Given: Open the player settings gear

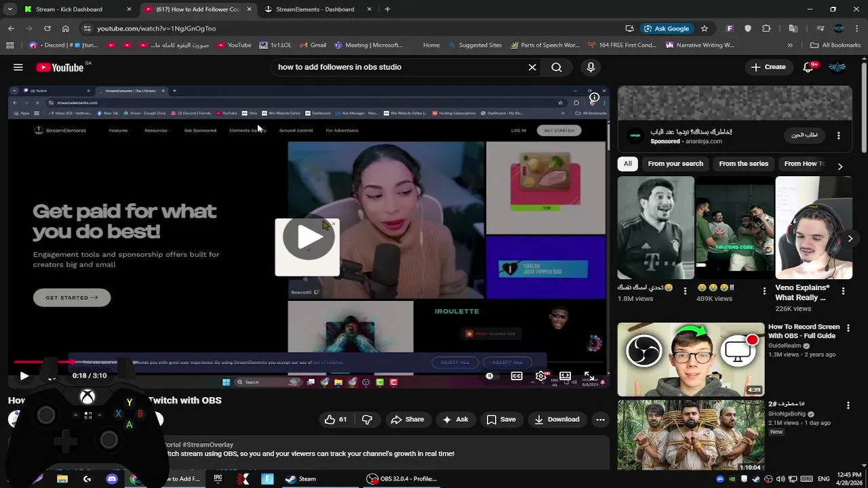Looking at the screenshot, I should click(540, 375).
